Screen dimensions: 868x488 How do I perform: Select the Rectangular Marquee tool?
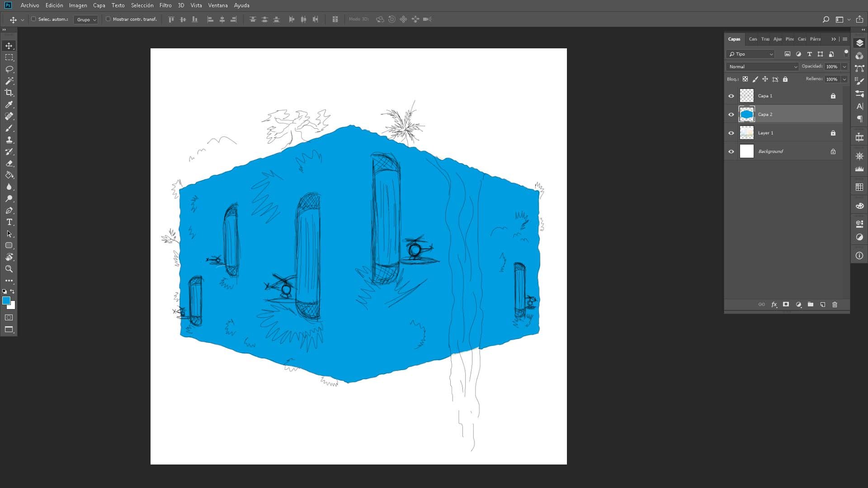pos(9,57)
